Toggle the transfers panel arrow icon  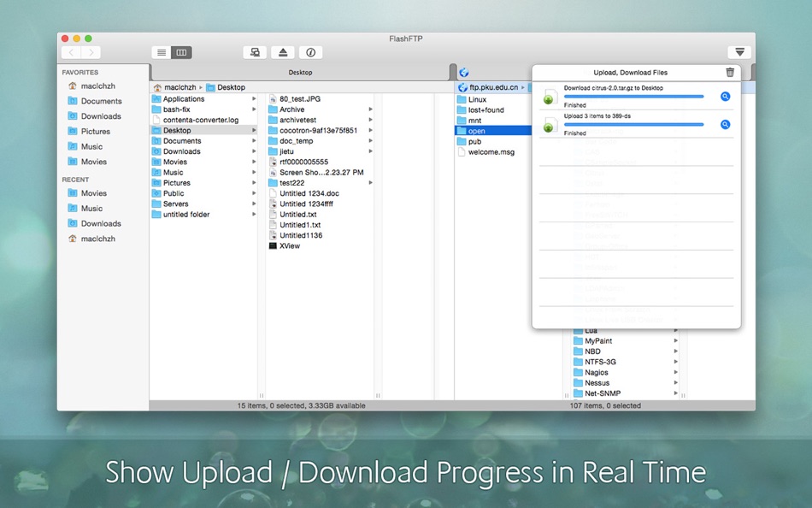(x=739, y=52)
